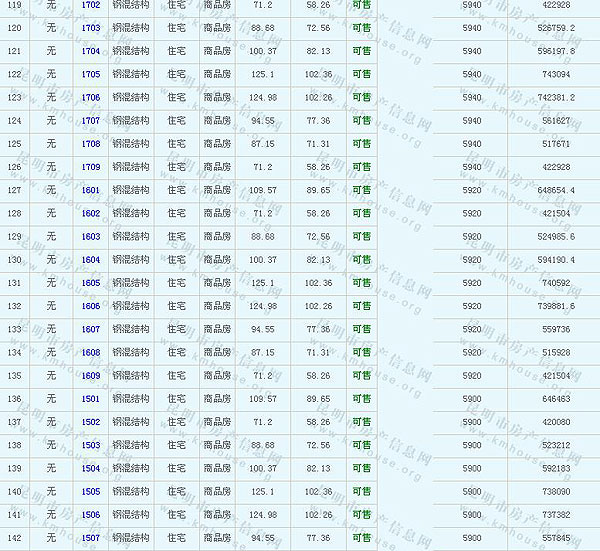600x551 pixels.
Task: Click 可售 status in row 122
Action: tap(361, 74)
